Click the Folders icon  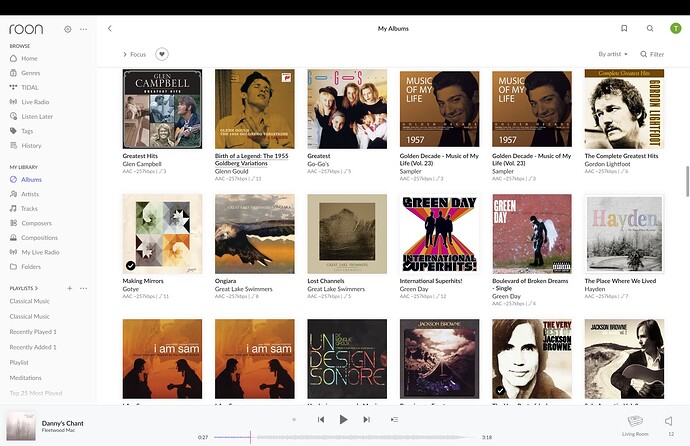click(14, 267)
